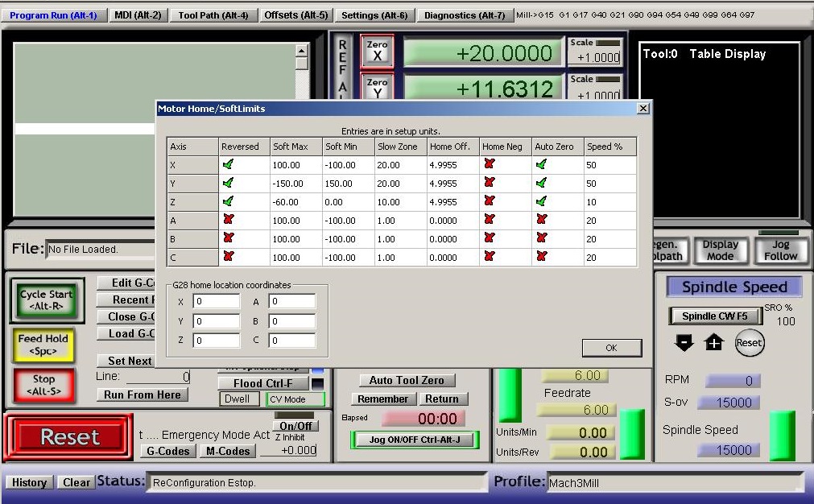Open M-Codes reference list
This screenshot has width=814, height=504.
tap(228, 451)
